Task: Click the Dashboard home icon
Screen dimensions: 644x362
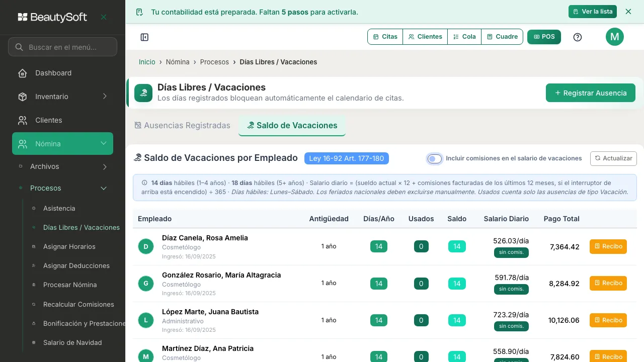Action: point(23,73)
